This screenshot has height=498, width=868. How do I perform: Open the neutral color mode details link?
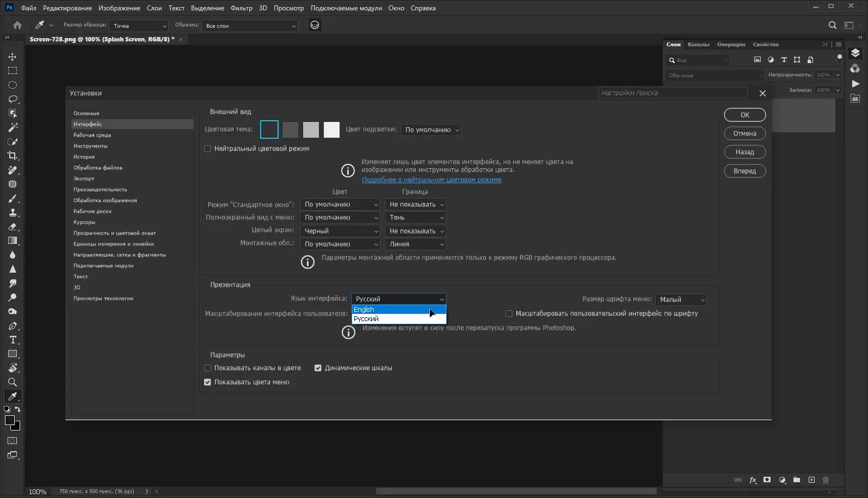point(432,180)
